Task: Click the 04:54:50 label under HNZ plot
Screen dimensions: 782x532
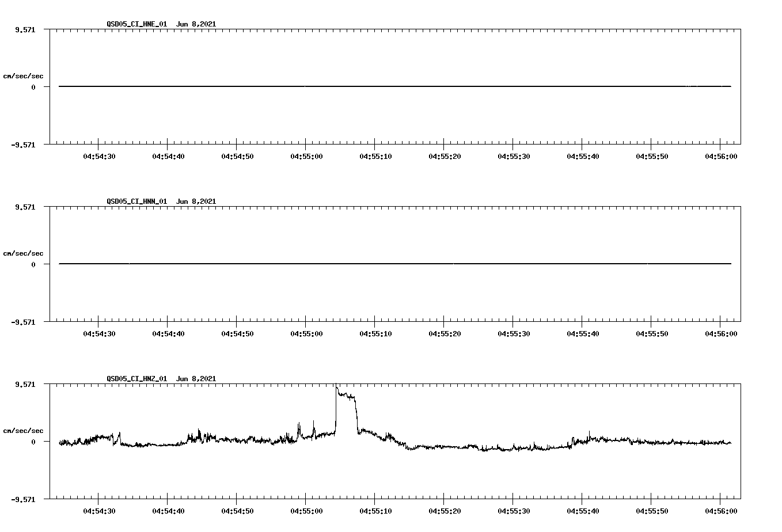Action: click(x=237, y=511)
